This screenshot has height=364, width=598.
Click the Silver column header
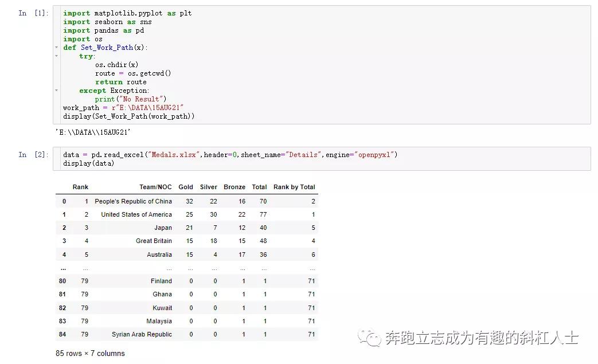coord(208,187)
